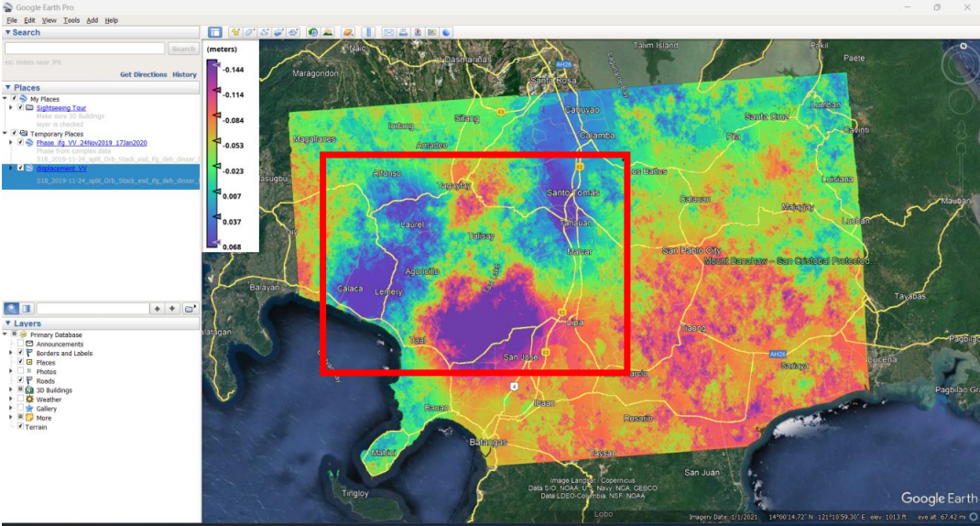The image size is (980, 526).
Task: Uncheck the Phase_ifg_VV layer checkbox
Action: tap(21, 143)
